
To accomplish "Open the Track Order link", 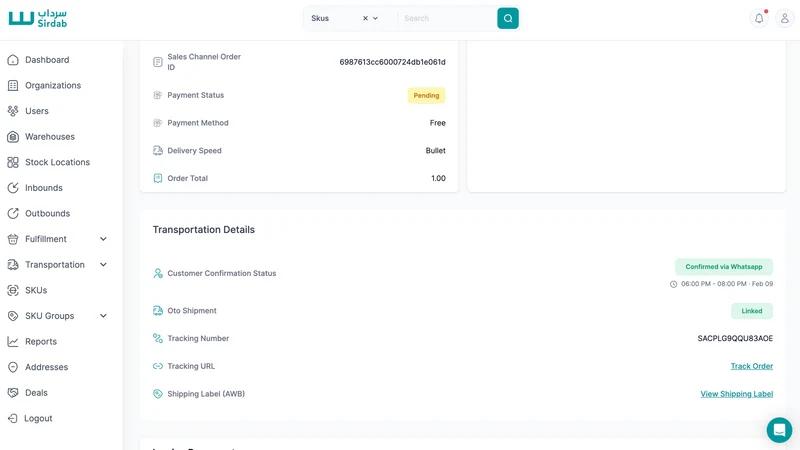I will pos(752,366).
